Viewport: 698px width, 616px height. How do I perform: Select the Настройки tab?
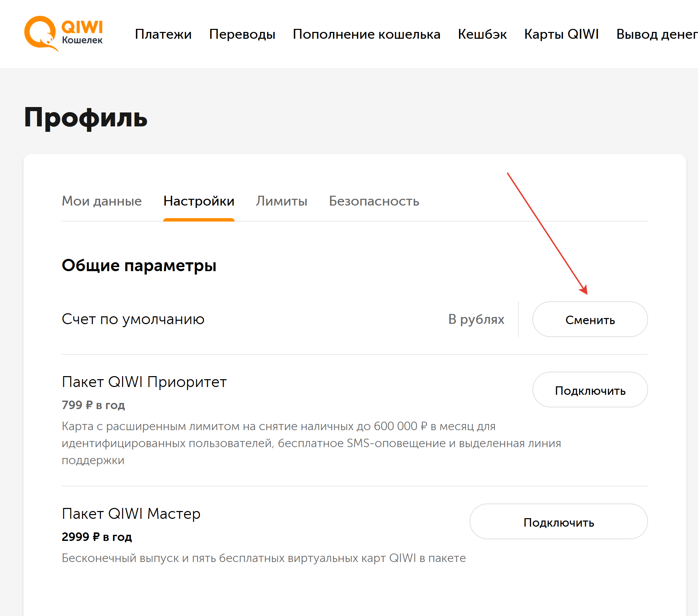click(x=199, y=201)
